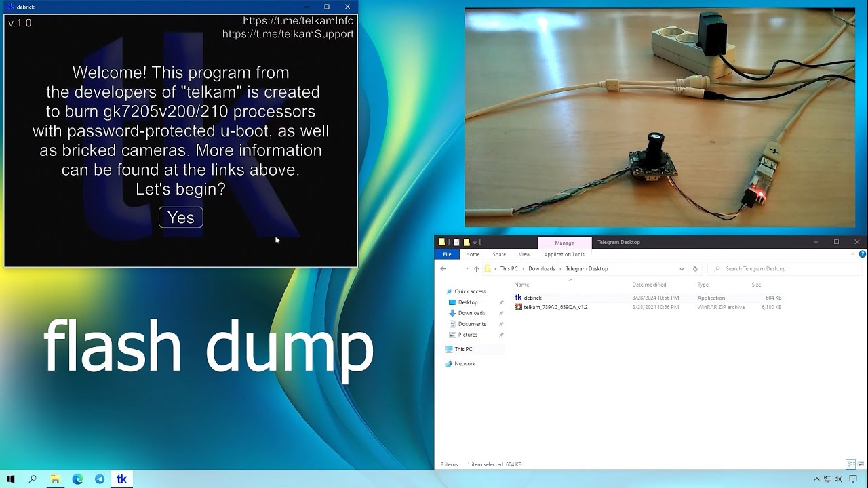Screen dimensions: 868x488
Task: Open Customize Quick Access Toolbar dropdown
Action: point(474,242)
